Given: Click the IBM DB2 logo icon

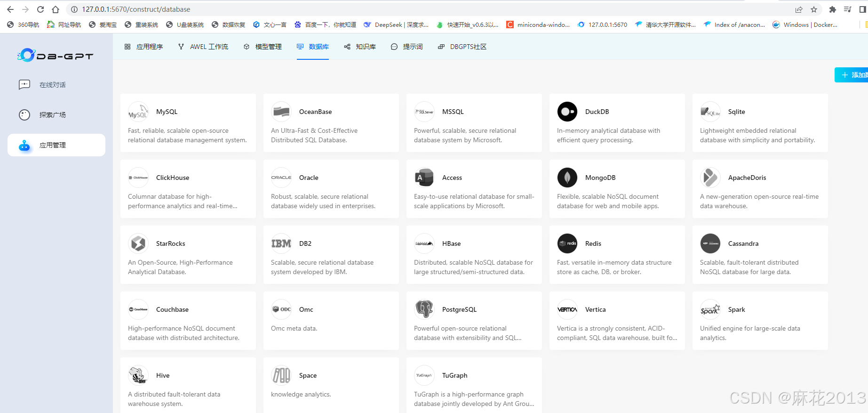Looking at the screenshot, I should coord(281,243).
